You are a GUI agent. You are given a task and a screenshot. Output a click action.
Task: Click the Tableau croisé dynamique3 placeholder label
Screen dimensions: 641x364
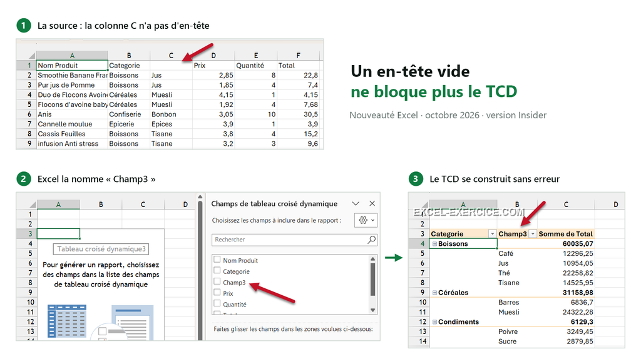click(101, 249)
